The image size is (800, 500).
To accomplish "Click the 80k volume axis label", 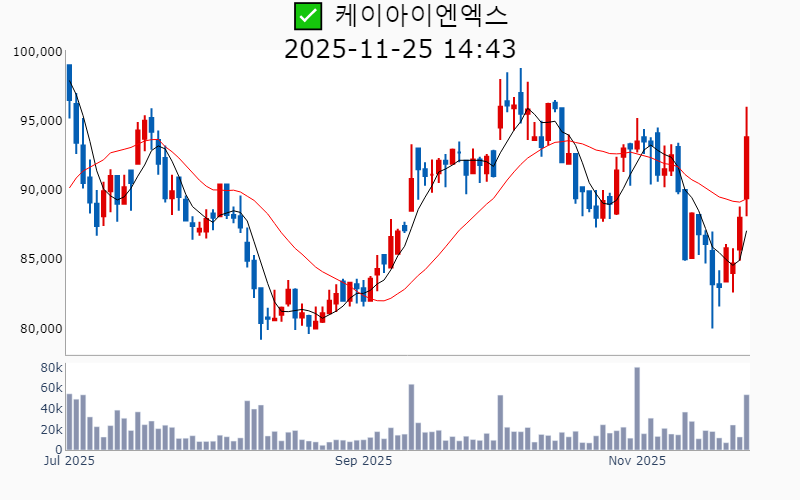I will 52,368.
